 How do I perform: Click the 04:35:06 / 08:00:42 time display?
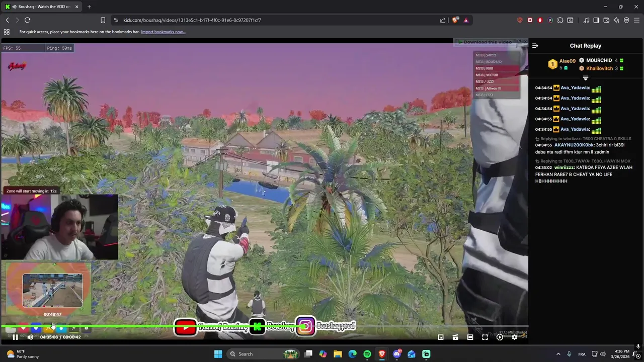[60, 337]
